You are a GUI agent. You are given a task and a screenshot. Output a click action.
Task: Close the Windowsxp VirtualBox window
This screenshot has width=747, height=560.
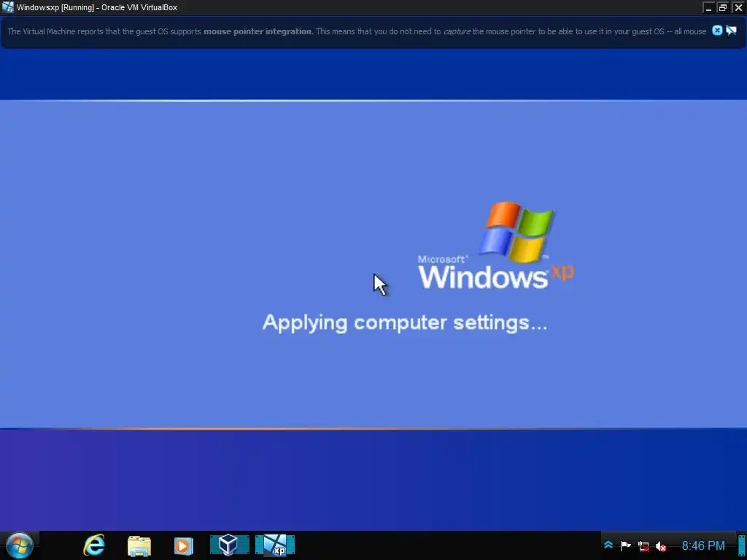tap(738, 7)
